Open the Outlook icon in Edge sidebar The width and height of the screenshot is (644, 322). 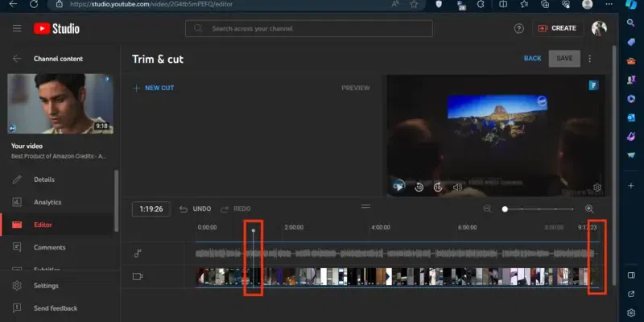pos(631,118)
